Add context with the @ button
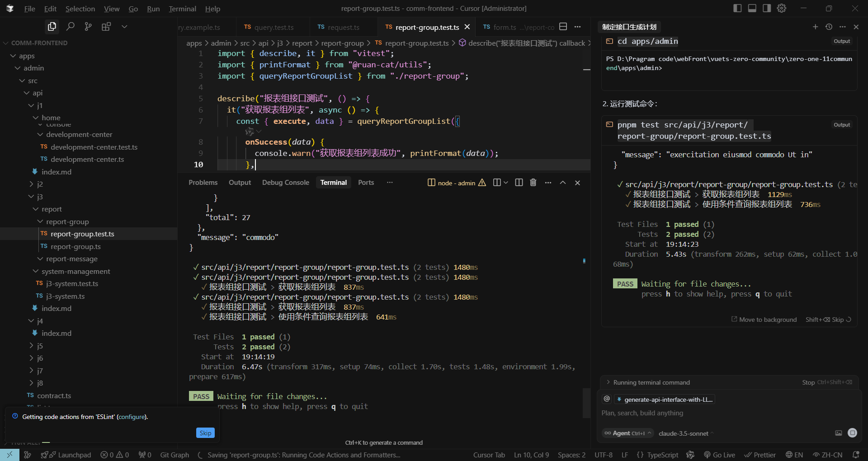868x461 pixels. [607, 399]
